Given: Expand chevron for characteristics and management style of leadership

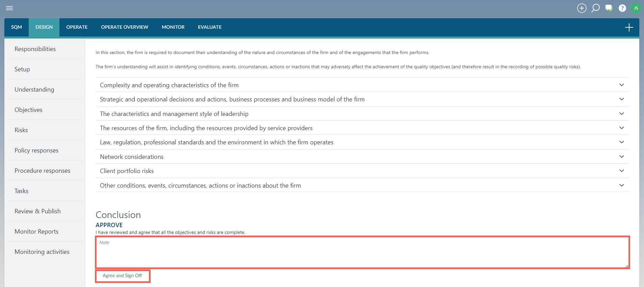Looking at the screenshot, I should click(x=621, y=114).
